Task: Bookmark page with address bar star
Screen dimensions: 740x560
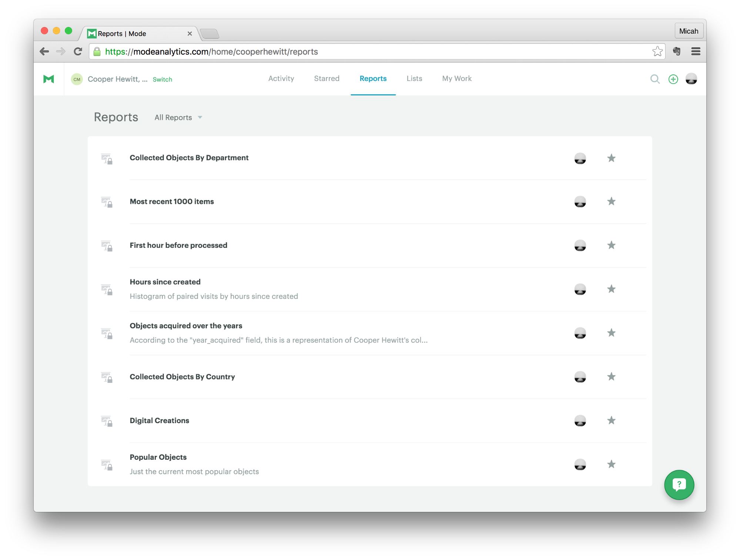Action: coord(657,51)
